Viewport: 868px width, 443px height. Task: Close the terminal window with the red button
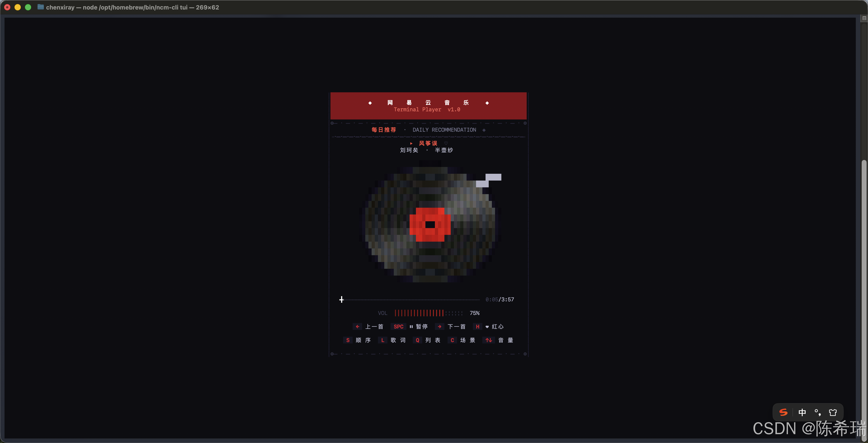[x=7, y=7]
